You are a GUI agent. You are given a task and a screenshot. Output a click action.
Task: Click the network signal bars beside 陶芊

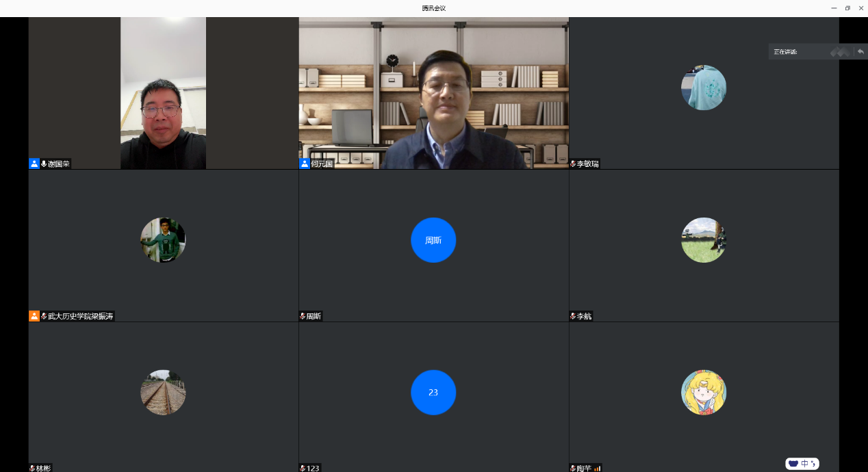pos(597,468)
